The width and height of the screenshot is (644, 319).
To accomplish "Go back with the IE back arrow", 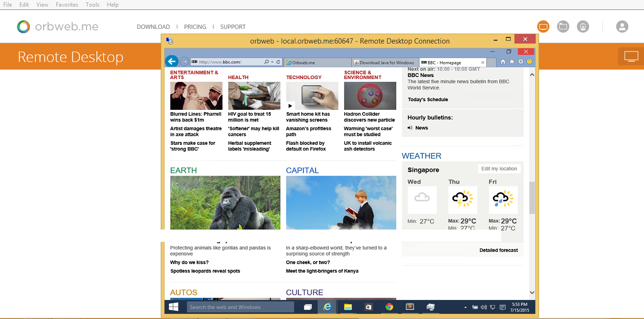I will (x=172, y=62).
